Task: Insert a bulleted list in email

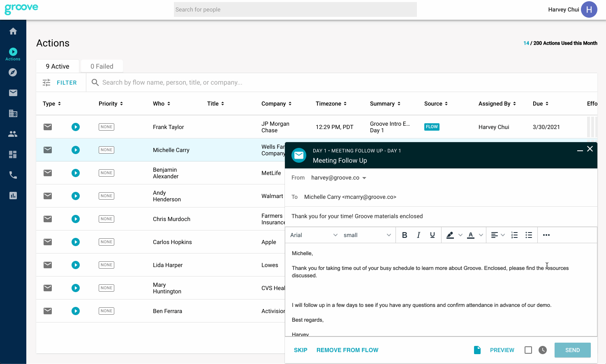Action: [x=529, y=235]
